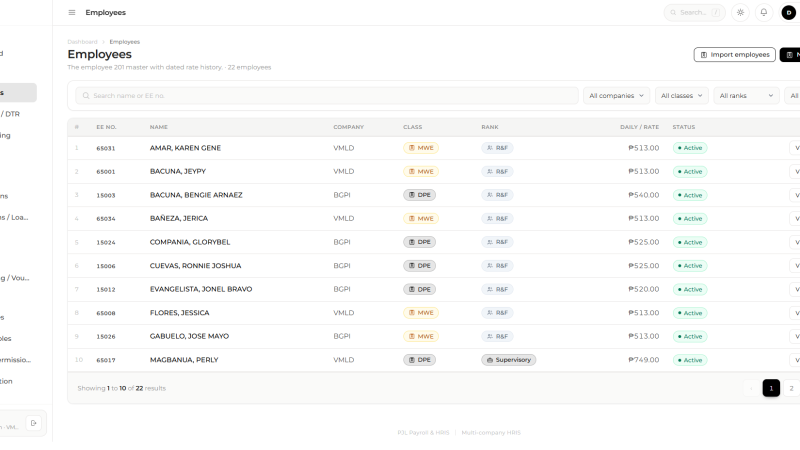Click the top bar Search field
Viewport: 800px width, 450px height.
tap(694, 12)
